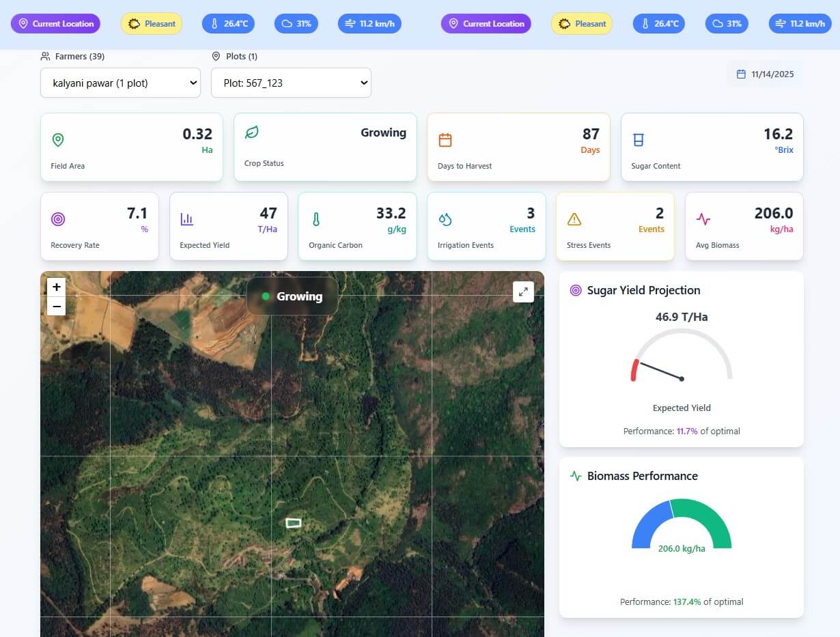Click the beaker icon in Sugar Content card
The width and height of the screenshot is (840, 637).
pos(639,140)
